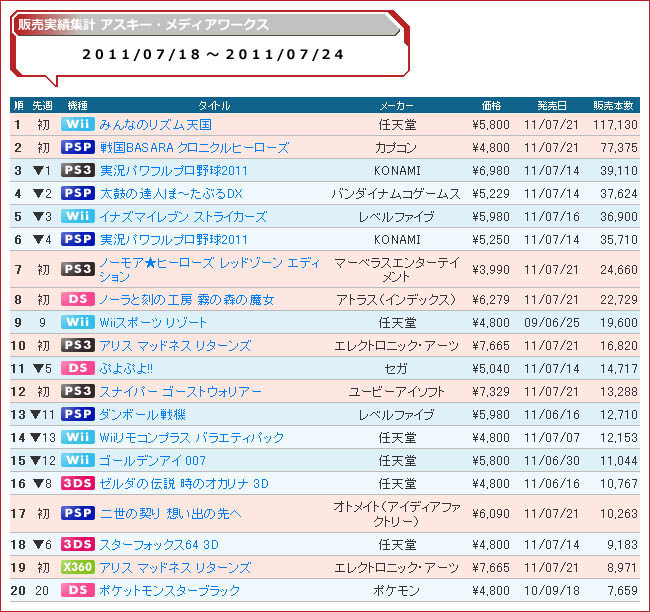This screenshot has height=612, width=650.
Task: Click the 先週 column header
Action: (x=42, y=105)
